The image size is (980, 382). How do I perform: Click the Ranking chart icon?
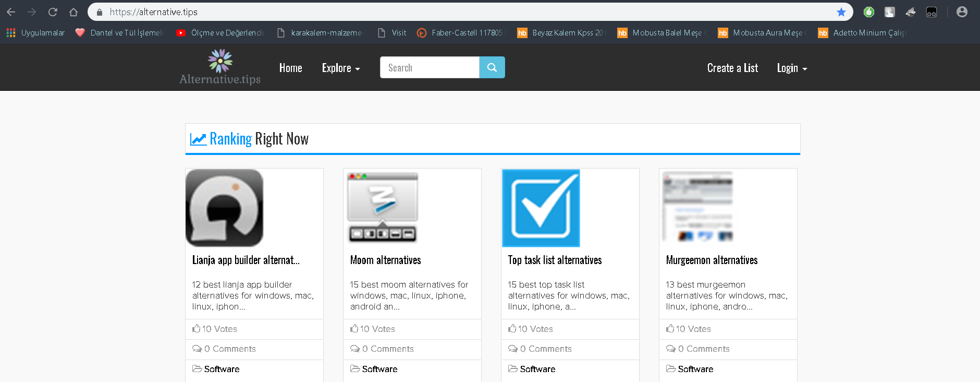point(198,139)
